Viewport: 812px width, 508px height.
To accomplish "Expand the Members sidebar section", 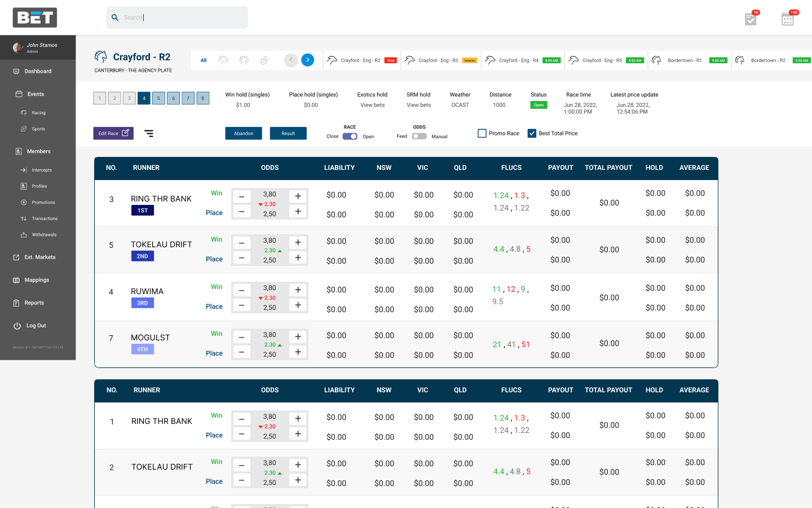I will pos(38,151).
